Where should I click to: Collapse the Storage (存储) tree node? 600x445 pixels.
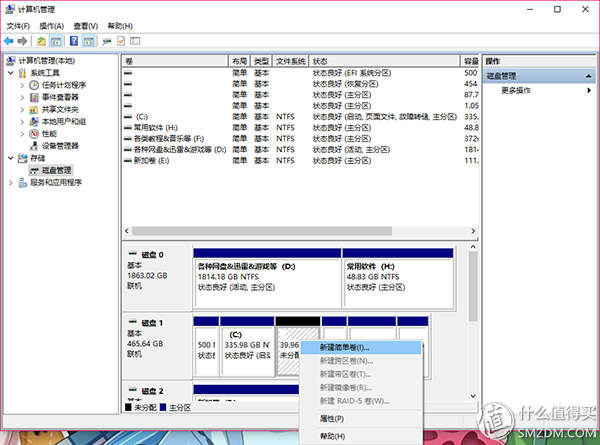[12, 158]
